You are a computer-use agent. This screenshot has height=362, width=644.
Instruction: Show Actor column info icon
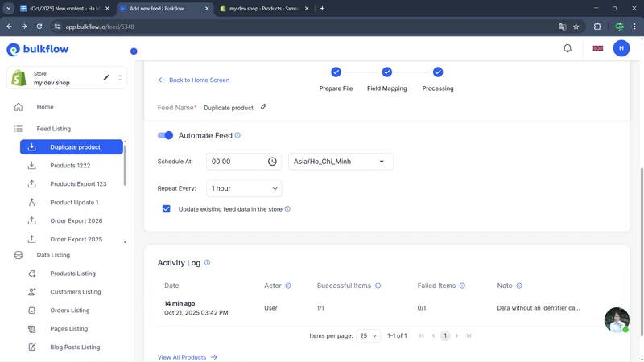tap(288, 286)
